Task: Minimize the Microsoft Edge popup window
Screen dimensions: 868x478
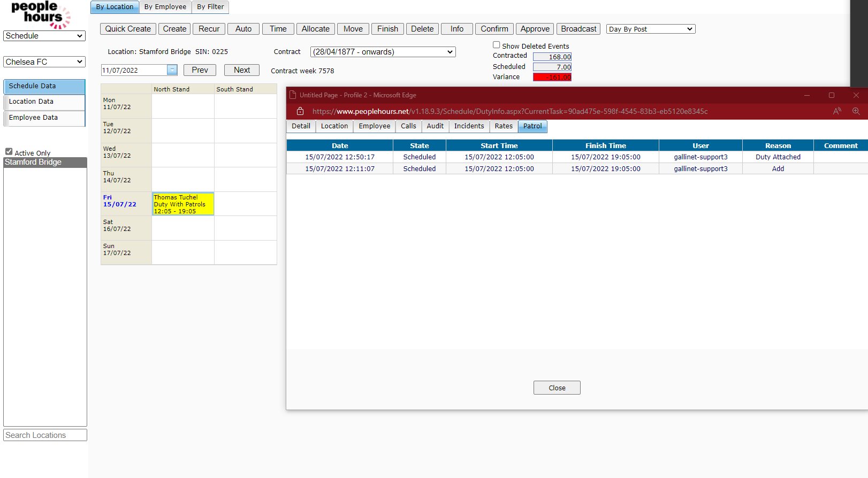Action: (x=806, y=95)
